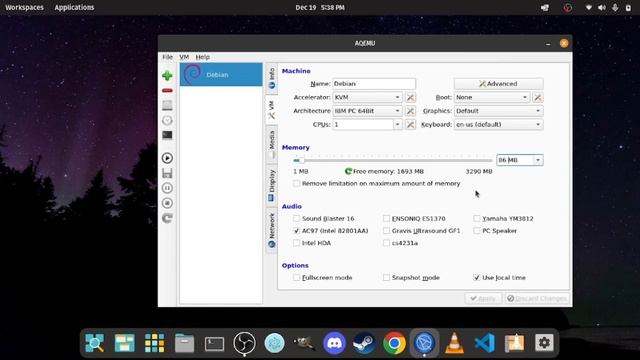The height and width of the screenshot is (360, 640).
Task: Refresh free memory with green icon
Action: tap(348, 171)
